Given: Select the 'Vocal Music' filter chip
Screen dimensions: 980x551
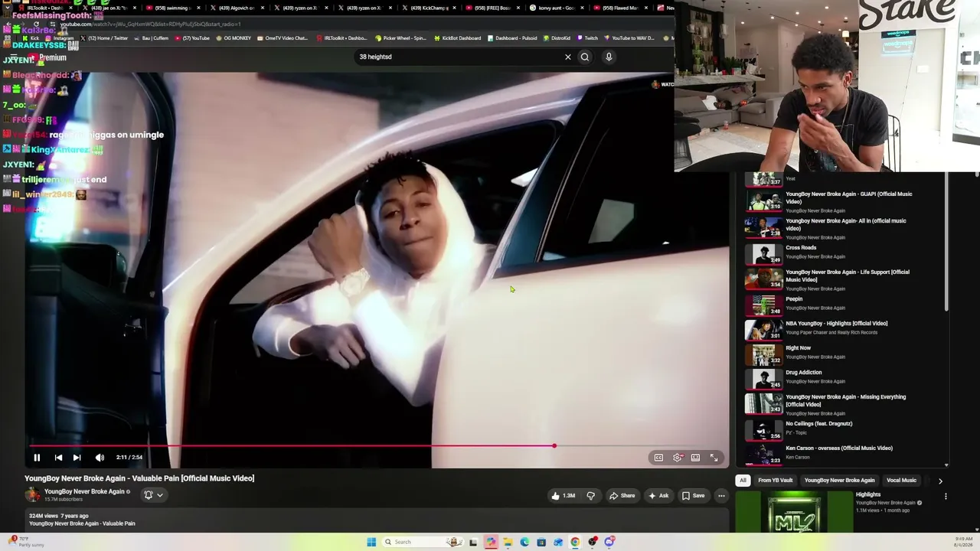Looking at the screenshot, I should [x=901, y=481].
